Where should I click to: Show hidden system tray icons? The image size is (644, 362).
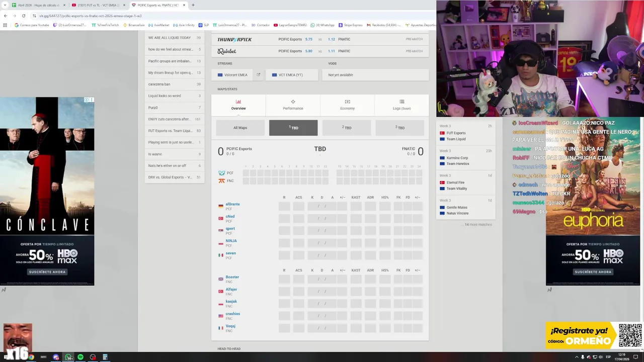coord(577,357)
